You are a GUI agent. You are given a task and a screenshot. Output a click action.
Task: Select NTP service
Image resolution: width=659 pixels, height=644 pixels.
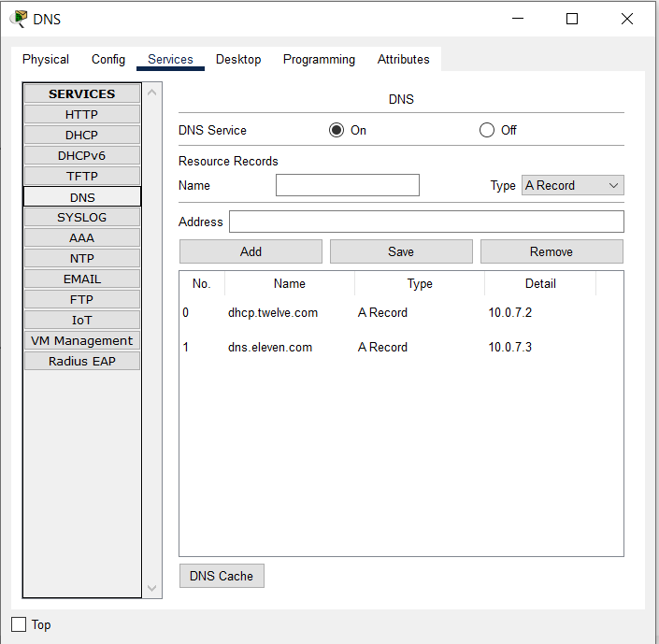click(82, 259)
